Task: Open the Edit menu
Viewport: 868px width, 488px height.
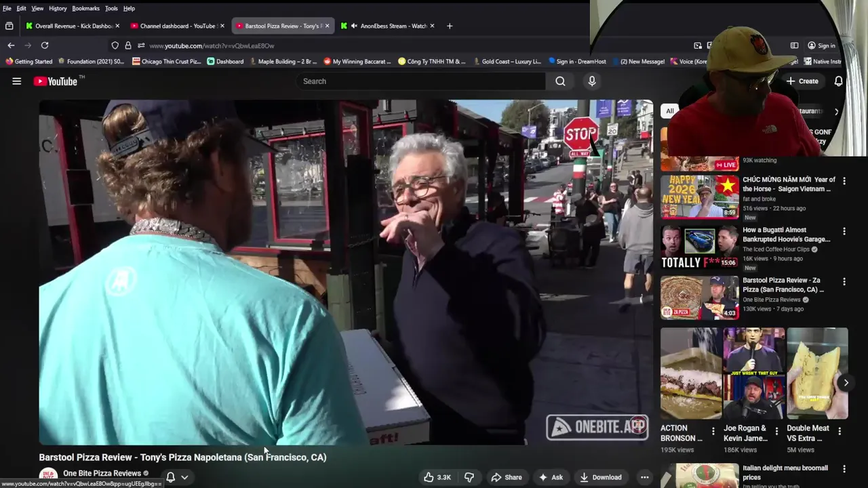Action: [x=21, y=8]
